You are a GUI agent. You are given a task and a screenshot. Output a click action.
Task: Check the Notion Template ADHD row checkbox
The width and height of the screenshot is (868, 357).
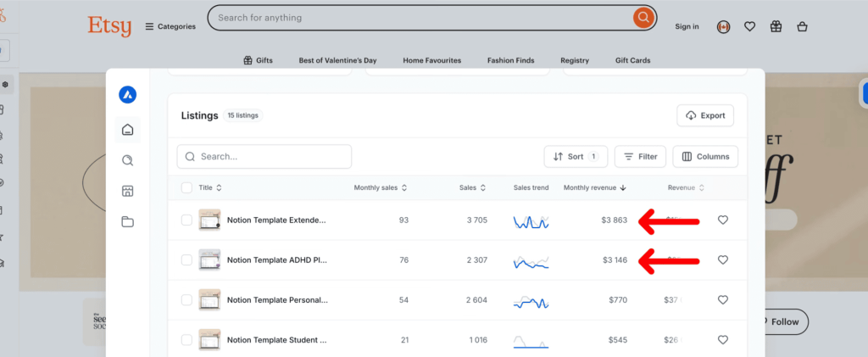click(186, 260)
